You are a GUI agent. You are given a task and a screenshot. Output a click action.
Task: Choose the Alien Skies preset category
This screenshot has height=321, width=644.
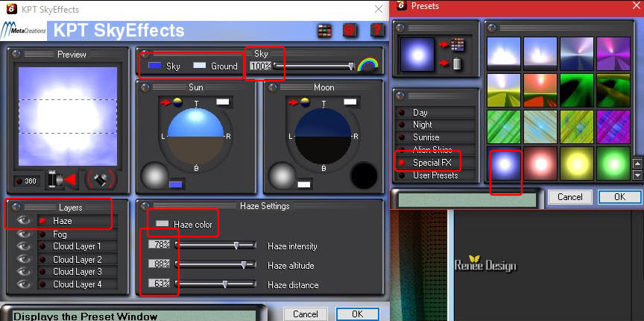point(435,150)
